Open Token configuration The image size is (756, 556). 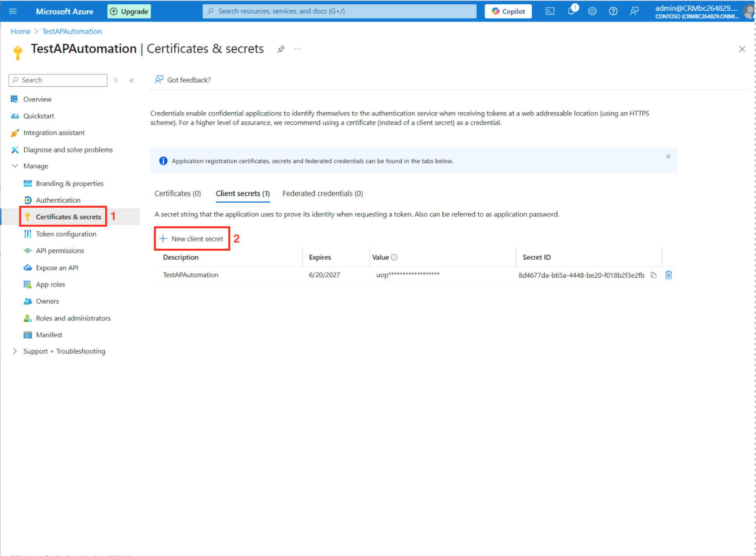pos(66,234)
